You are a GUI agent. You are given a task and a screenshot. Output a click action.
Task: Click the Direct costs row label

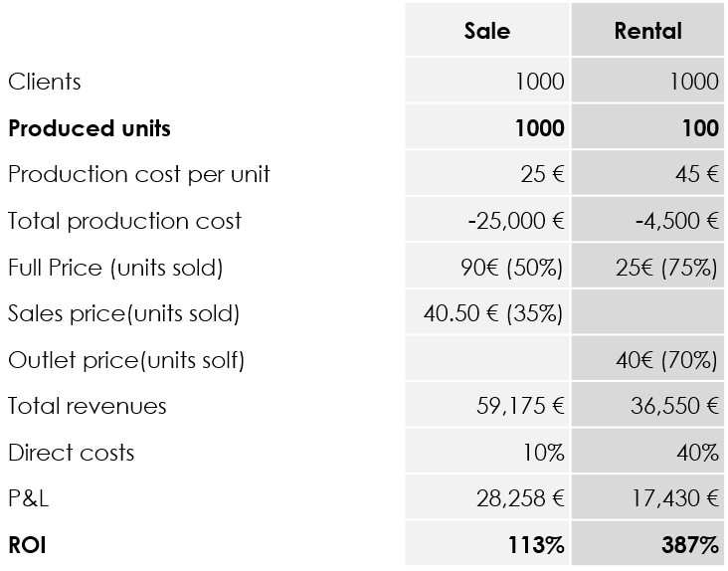(71, 453)
